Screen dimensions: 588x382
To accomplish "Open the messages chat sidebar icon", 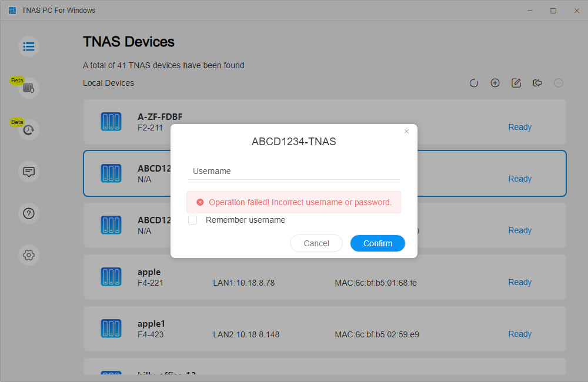I will click(x=29, y=172).
